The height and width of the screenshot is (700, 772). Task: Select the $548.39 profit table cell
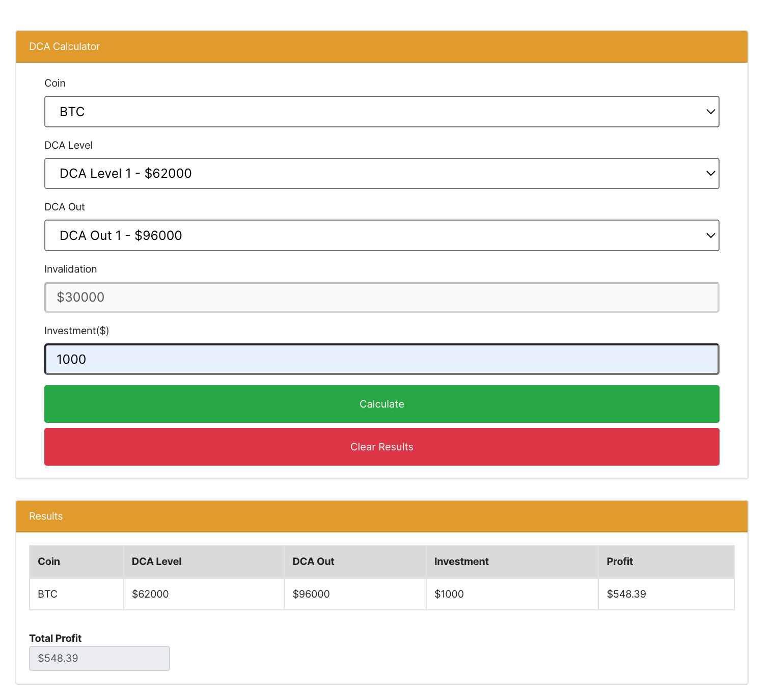pos(666,594)
